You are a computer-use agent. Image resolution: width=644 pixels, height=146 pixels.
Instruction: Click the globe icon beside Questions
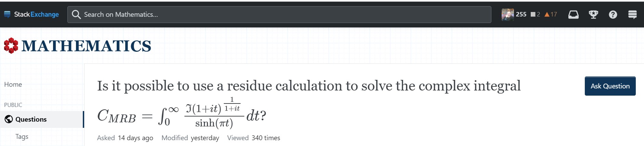coord(9,119)
